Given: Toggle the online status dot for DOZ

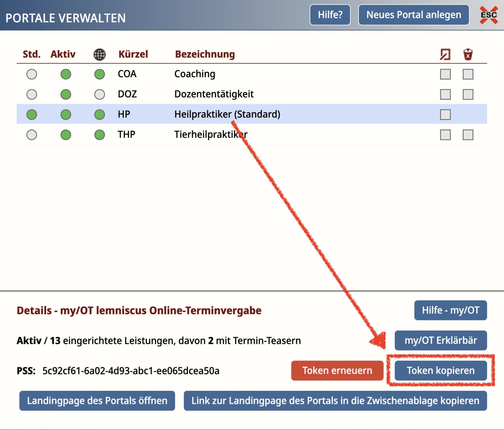Looking at the screenshot, I should (99, 94).
